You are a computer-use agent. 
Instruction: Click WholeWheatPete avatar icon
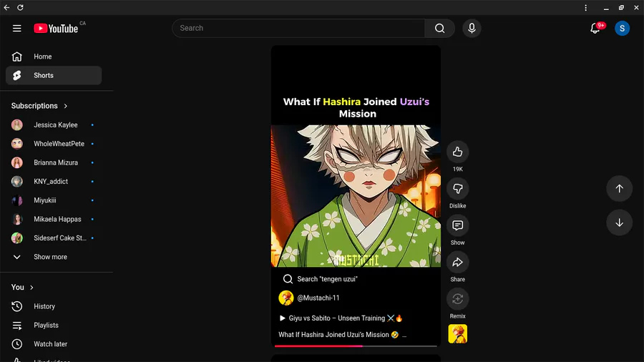(17, 144)
